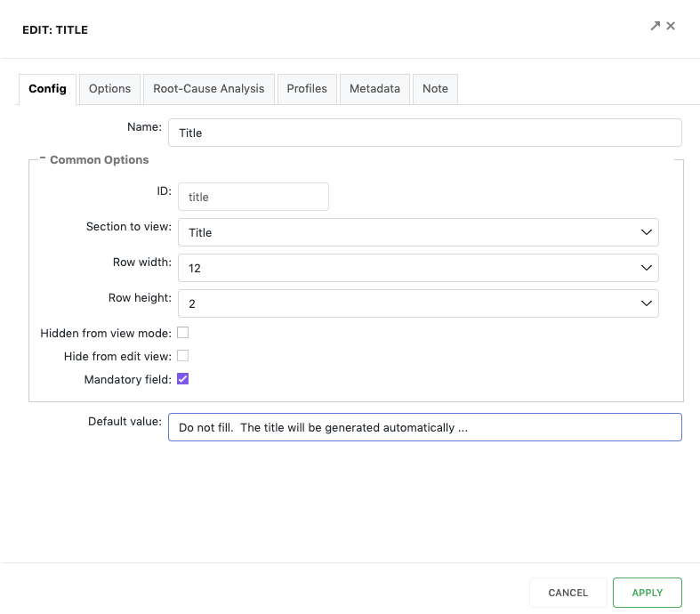Open the Options tab
700x614 pixels.
[x=109, y=89]
